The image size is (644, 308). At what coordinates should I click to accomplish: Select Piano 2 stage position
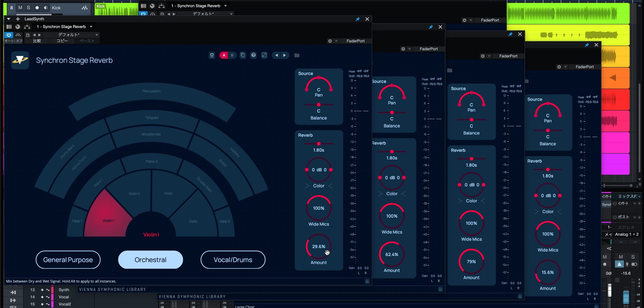[151, 162]
